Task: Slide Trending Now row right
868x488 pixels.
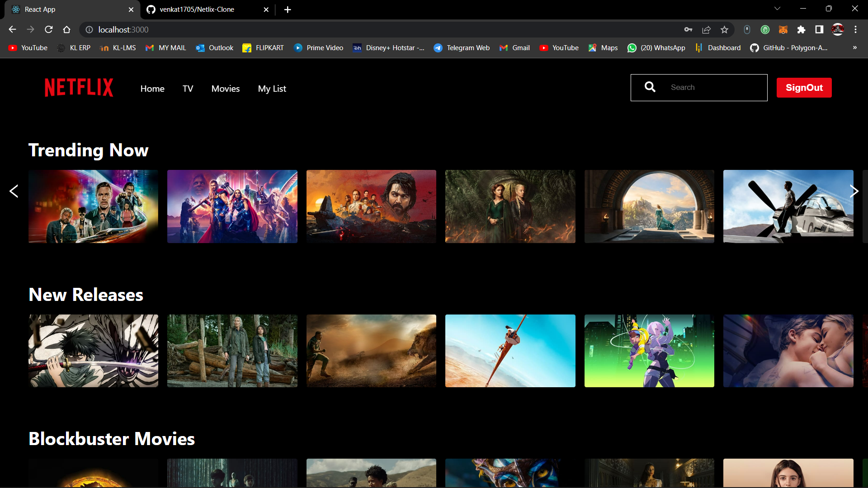Action: [x=854, y=191]
